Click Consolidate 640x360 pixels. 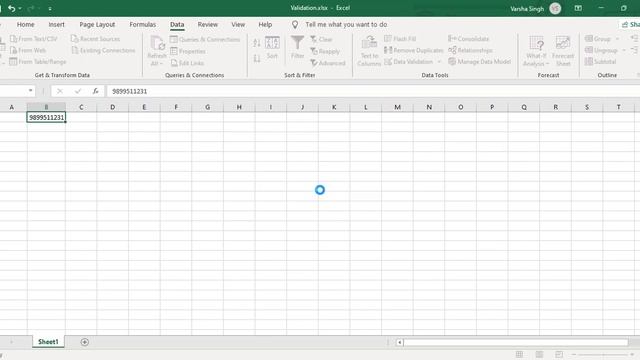469,39
